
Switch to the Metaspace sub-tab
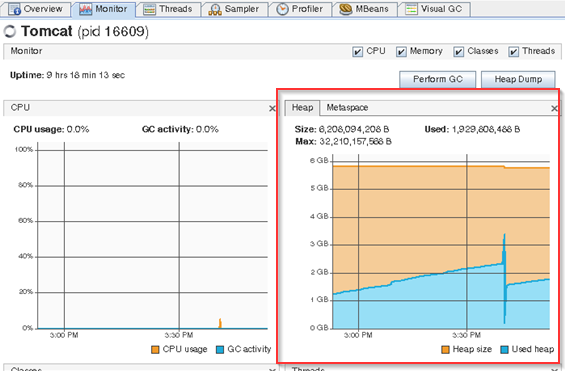[x=347, y=108]
